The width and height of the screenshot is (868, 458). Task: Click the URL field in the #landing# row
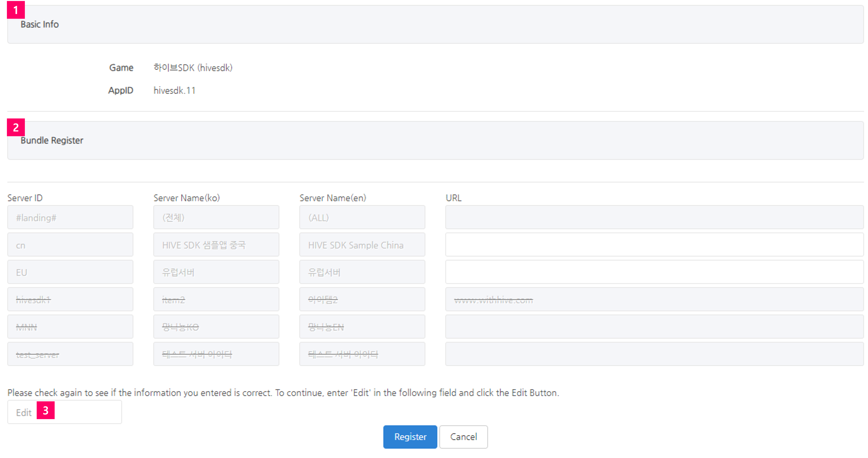click(x=654, y=218)
